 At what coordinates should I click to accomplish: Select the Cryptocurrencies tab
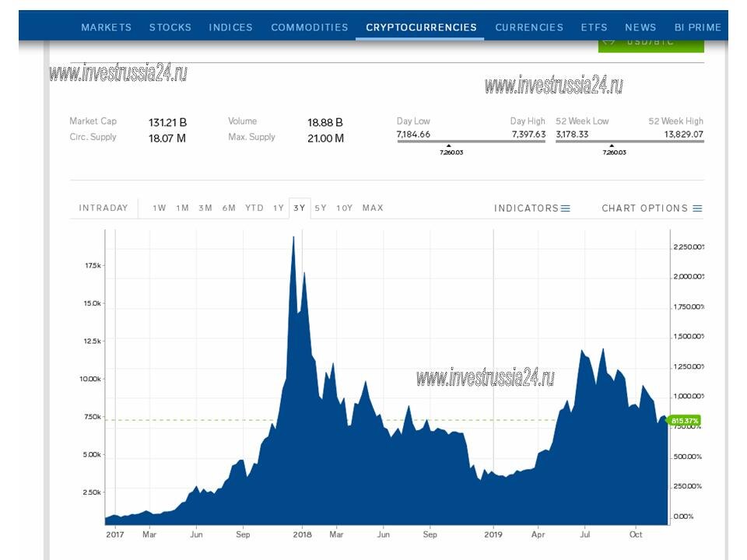point(421,28)
